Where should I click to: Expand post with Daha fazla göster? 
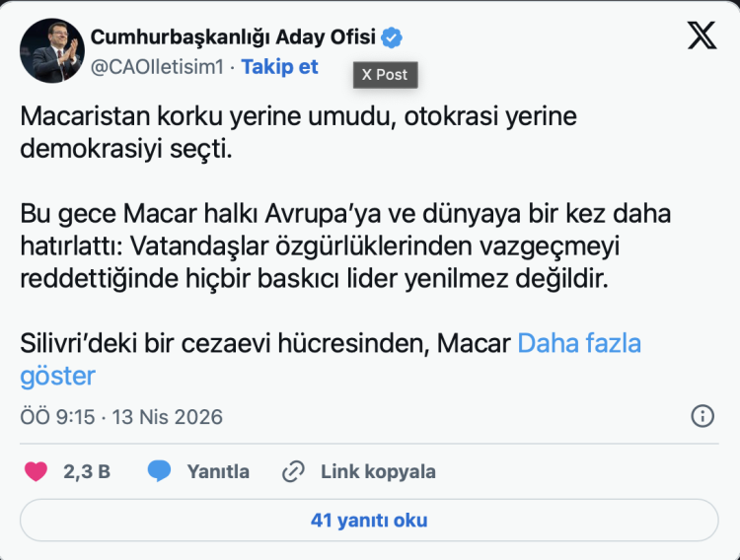click(578, 344)
